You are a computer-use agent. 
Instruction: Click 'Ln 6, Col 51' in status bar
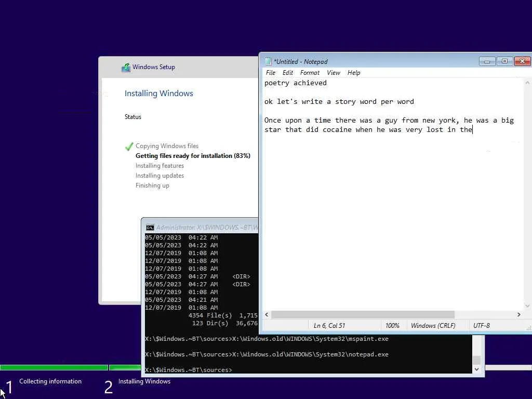click(x=329, y=326)
